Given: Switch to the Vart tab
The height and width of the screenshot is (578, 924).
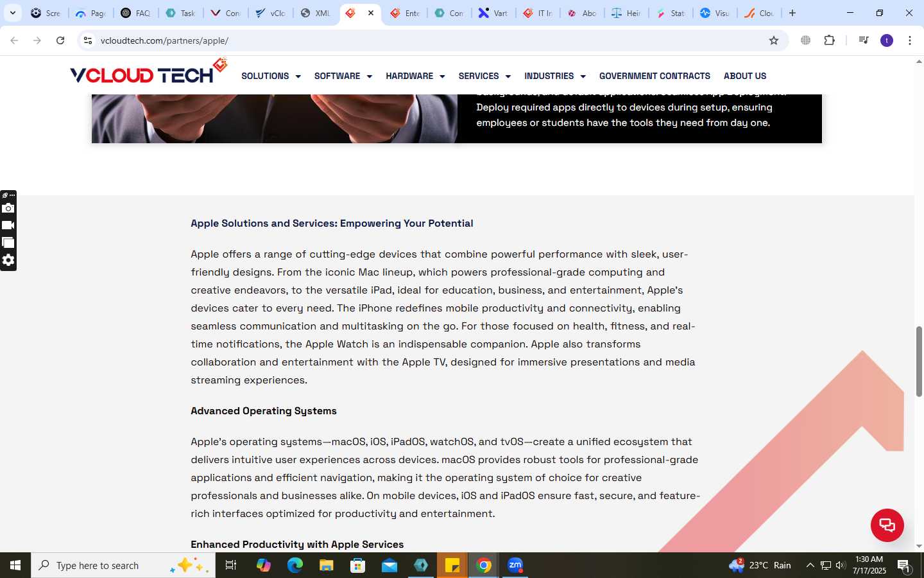Looking at the screenshot, I should click(x=493, y=13).
